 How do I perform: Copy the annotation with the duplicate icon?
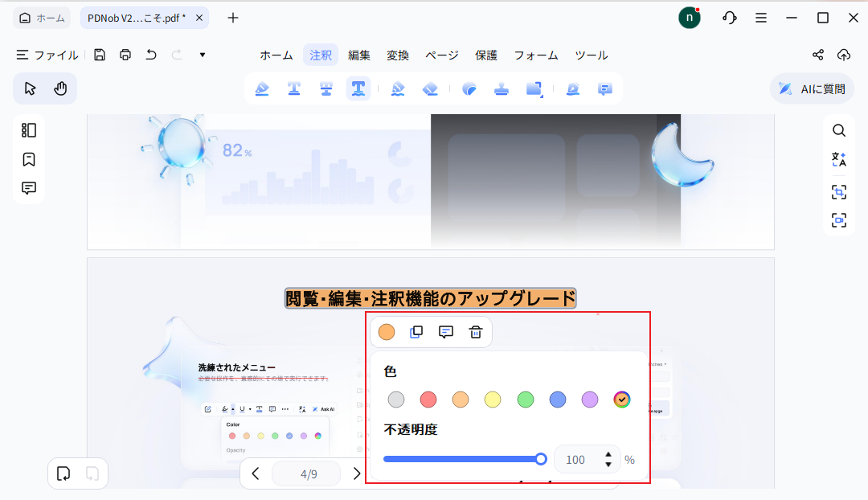tap(416, 332)
